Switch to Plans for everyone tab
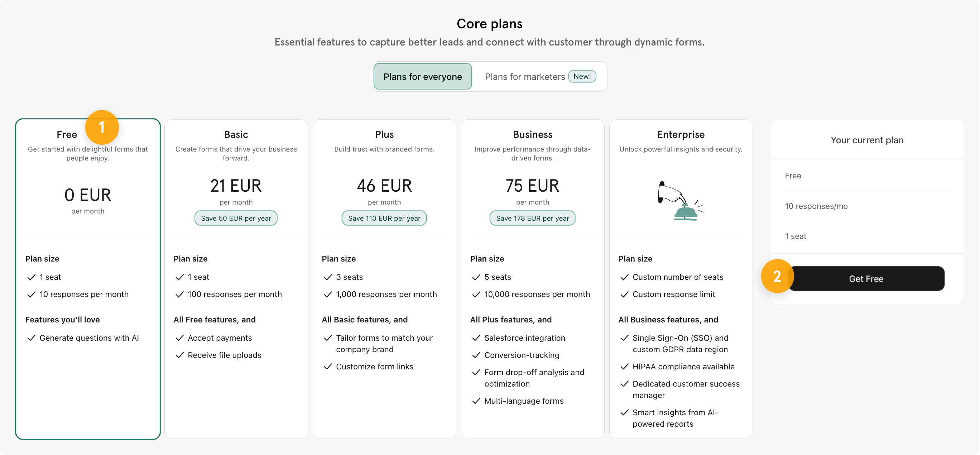 pyautogui.click(x=423, y=76)
